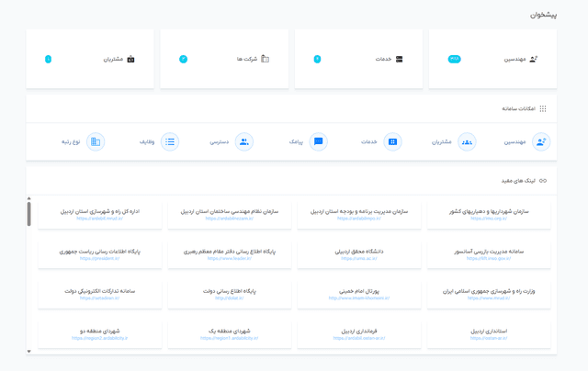This screenshot has height=371, width=588.
Task: Click links panel scrollbar up arrow
Action: point(28,198)
